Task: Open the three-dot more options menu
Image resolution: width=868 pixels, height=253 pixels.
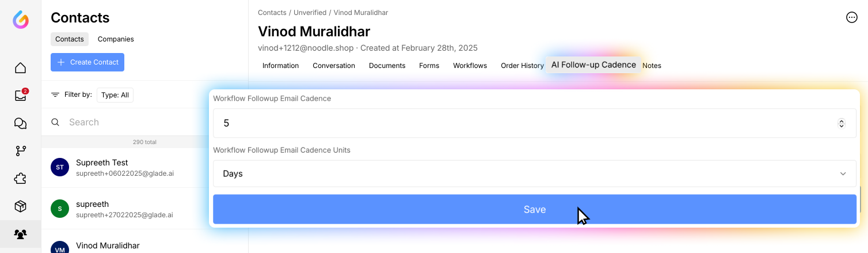Action: [x=852, y=17]
